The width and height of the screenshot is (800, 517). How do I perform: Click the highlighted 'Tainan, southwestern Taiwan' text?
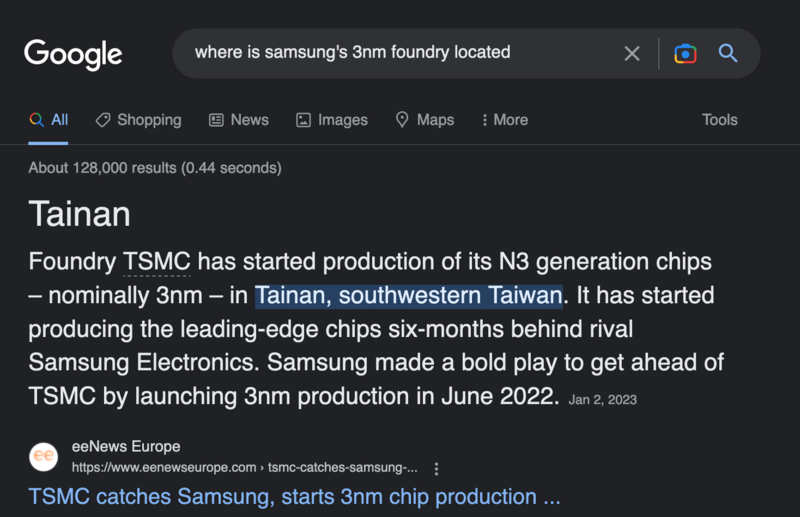[409, 296]
